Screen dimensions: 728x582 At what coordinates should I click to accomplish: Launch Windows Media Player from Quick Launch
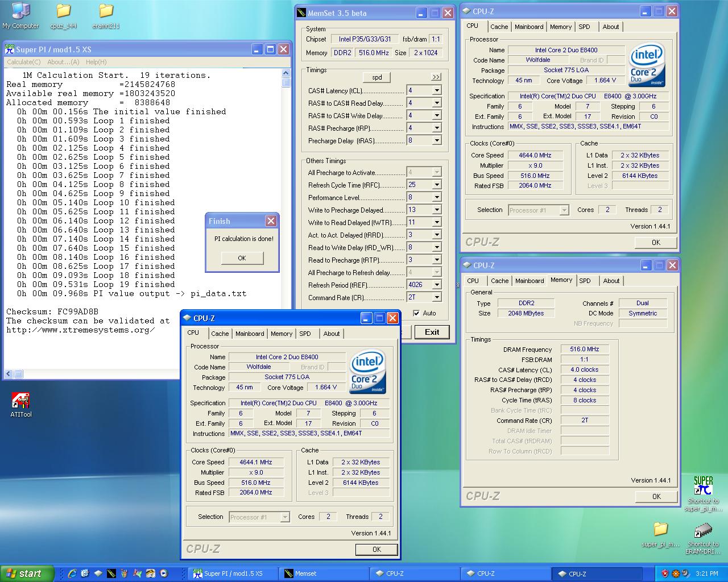[164, 573]
